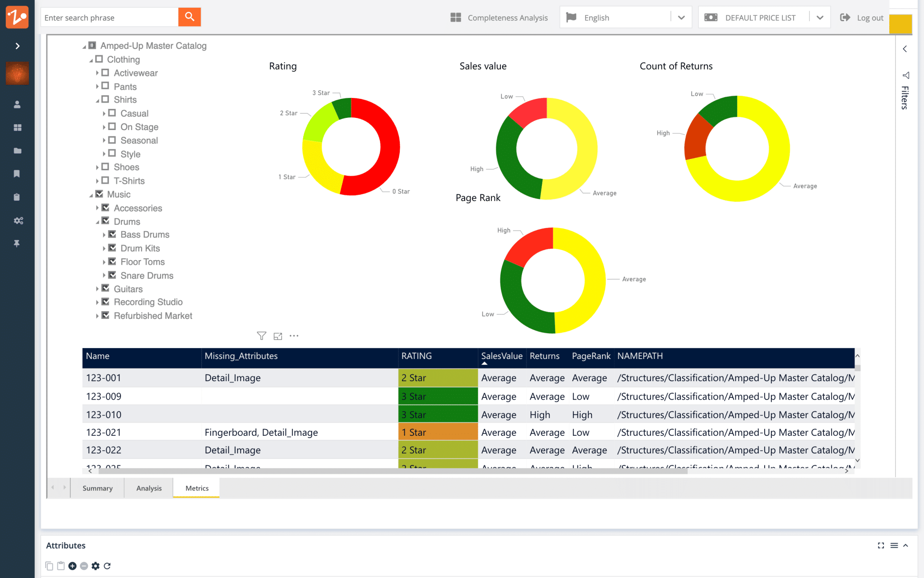Uncheck the Drum Kits checkbox

click(x=112, y=248)
